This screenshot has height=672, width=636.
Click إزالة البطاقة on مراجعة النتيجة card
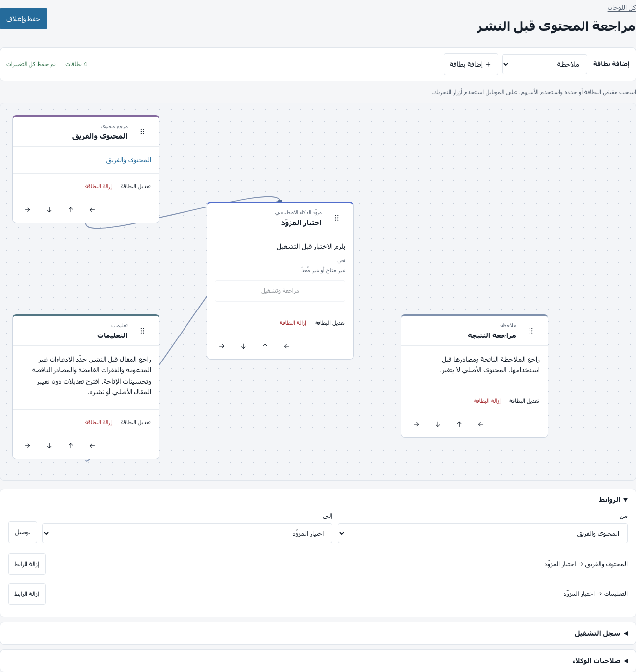click(487, 401)
